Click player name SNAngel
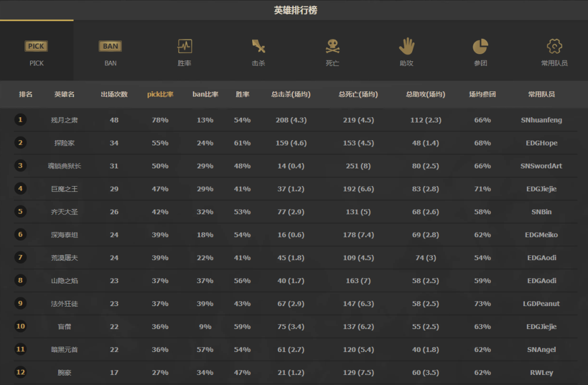 (542, 350)
